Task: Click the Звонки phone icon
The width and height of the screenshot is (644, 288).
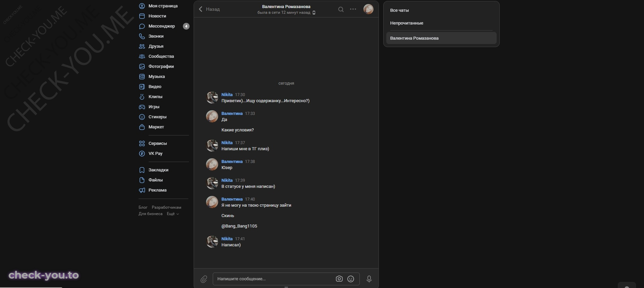Action: click(142, 36)
